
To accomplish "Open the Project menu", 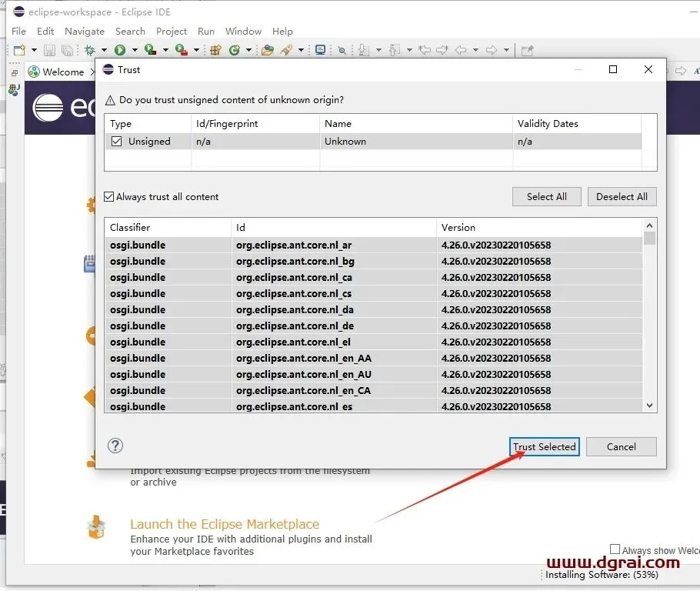I will point(172,32).
